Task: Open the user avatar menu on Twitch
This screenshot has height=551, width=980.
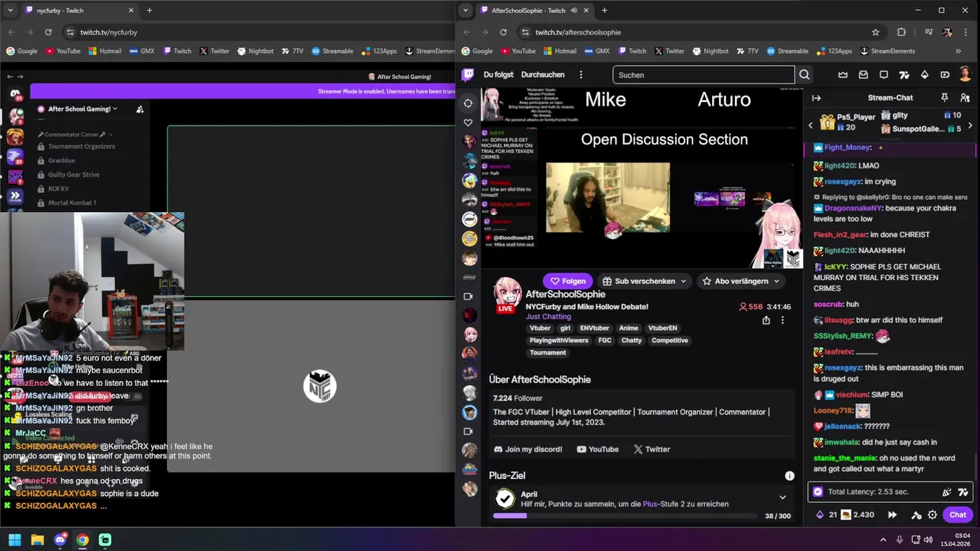Action: (965, 75)
